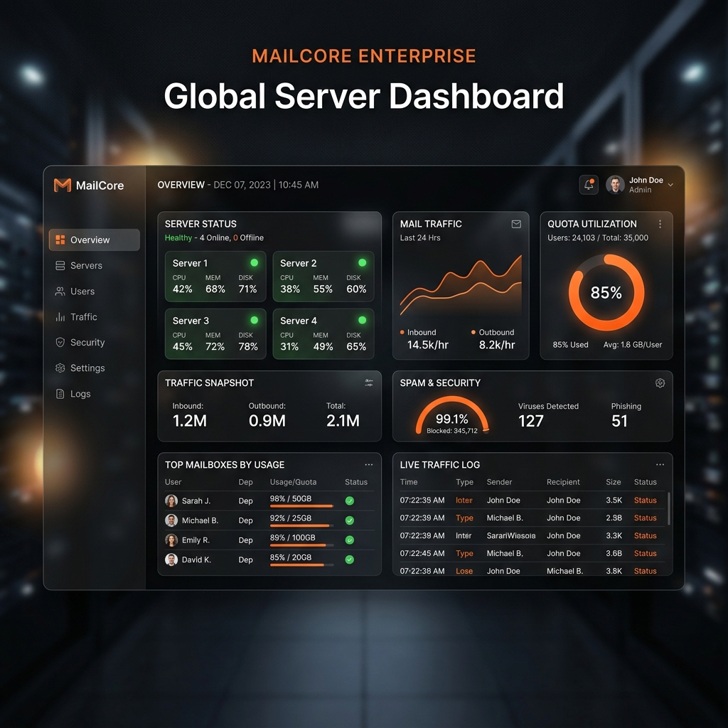728x728 pixels.
Task: Click the Lose type link
Action: click(464, 571)
